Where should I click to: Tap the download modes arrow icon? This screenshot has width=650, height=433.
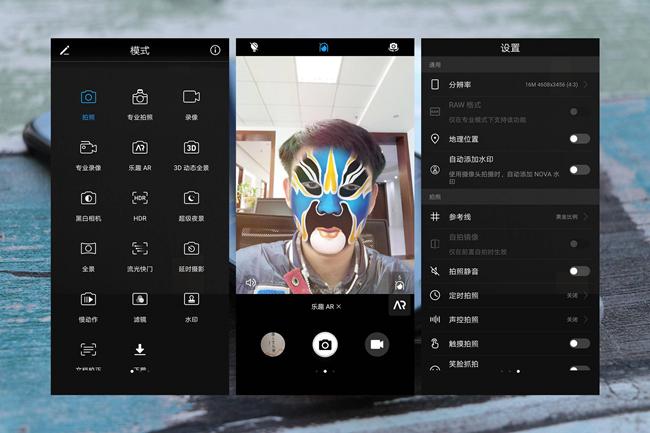(140, 350)
